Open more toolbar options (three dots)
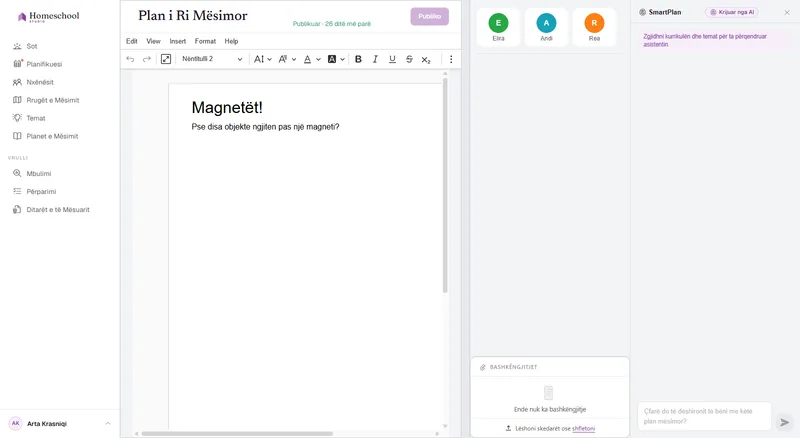Viewport: 800px width, 438px height. coord(451,59)
